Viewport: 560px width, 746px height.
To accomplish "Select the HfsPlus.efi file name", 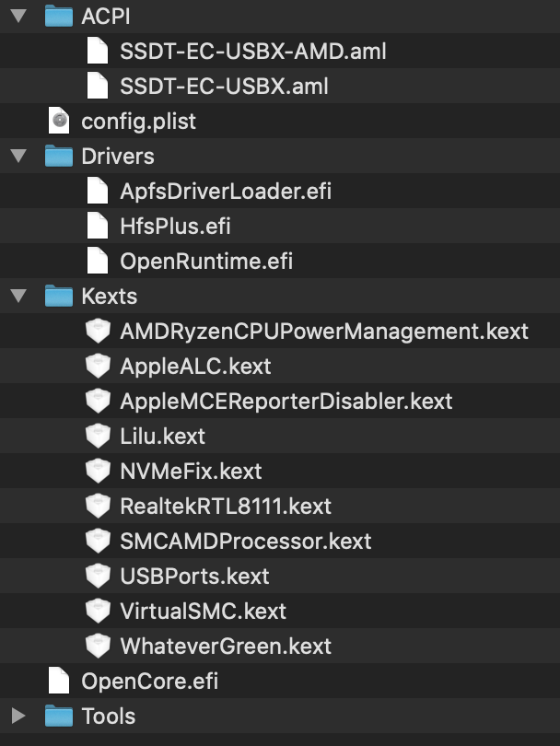I will coord(176,226).
